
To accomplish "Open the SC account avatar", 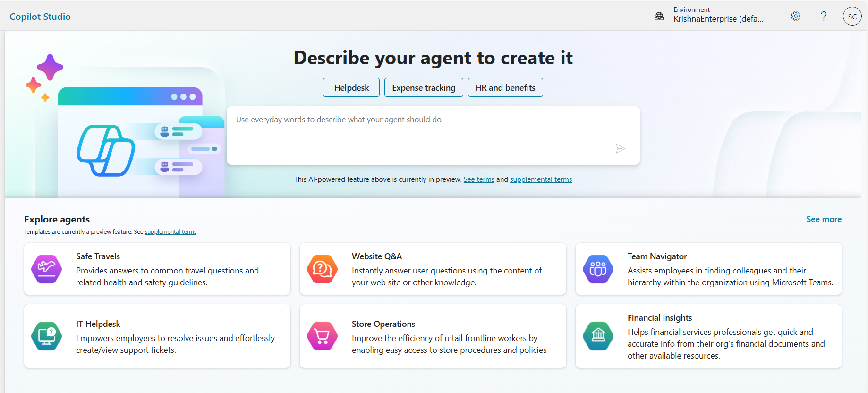I will coord(852,16).
